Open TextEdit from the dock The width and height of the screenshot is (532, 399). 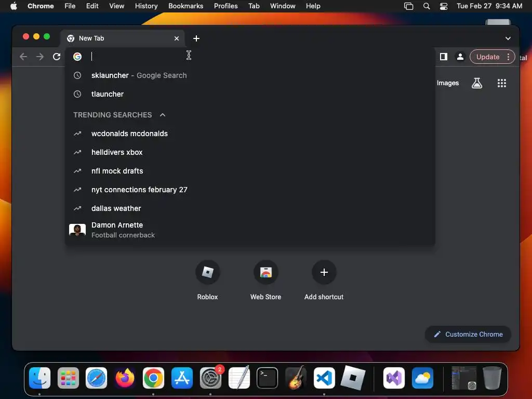click(239, 377)
